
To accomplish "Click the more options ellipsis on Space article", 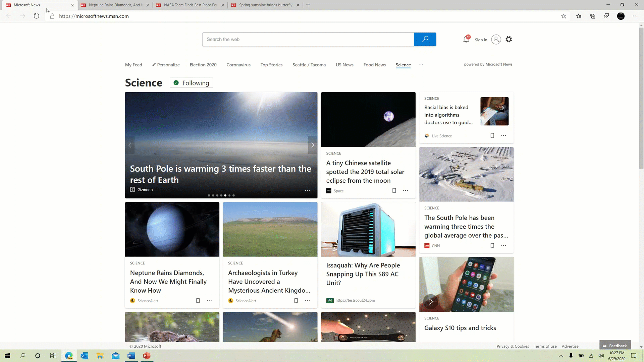I will point(406,190).
